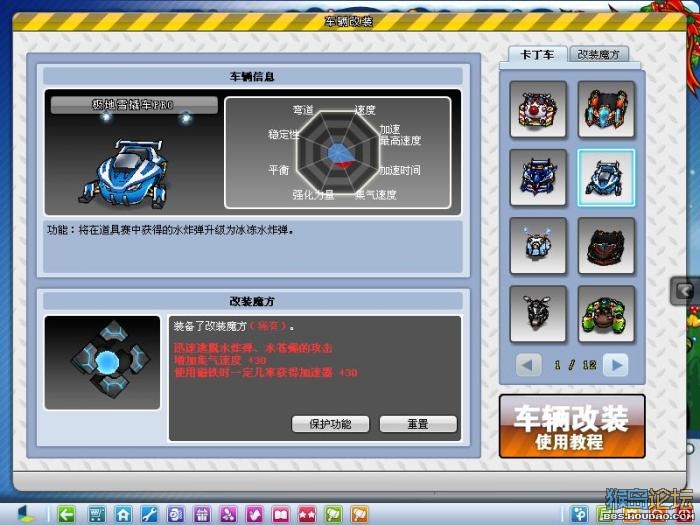Screen dimensions: 700x525
Task: Expand the side panel arrow on right edge
Action: 684,291
